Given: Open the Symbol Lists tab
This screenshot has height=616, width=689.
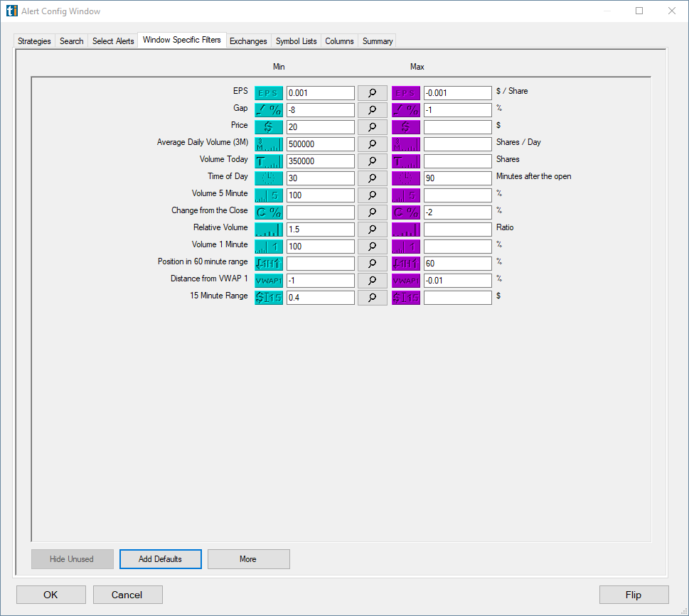Looking at the screenshot, I should click(296, 41).
